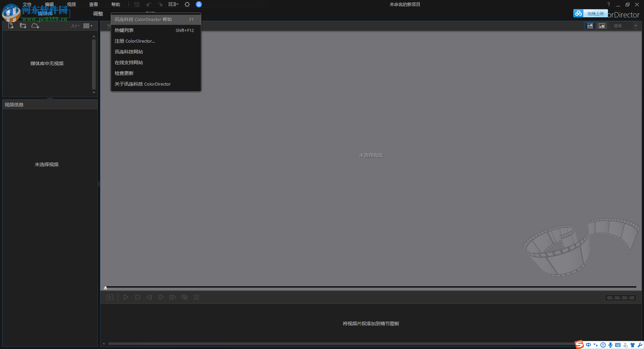Click the IME emoji face icon
Viewport: 644px width, 349px height.
click(x=603, y=345)
